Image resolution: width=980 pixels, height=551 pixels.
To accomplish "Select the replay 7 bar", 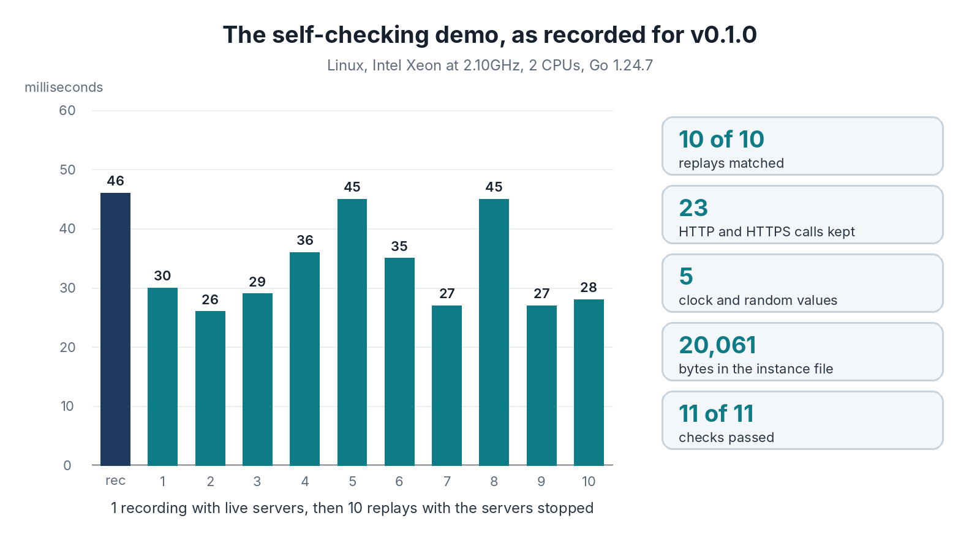I will [447, 386].
